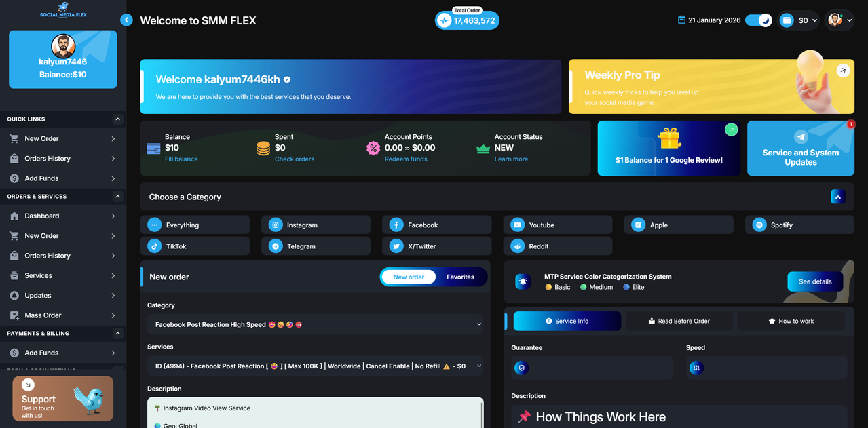Open Orders History under Quick Links
The height and width of the screenshot is (428, 868).
(x=63, y=159)
